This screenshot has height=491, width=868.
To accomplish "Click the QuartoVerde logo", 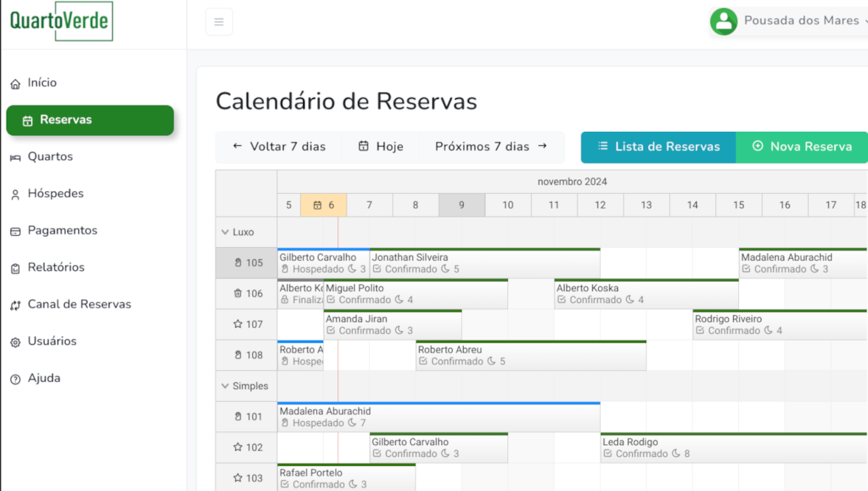I will pyautogui.click(x=59, y=21).
